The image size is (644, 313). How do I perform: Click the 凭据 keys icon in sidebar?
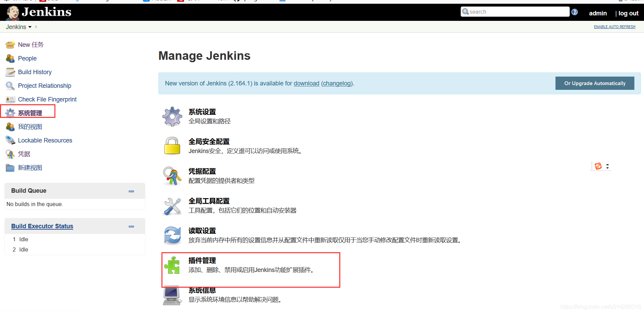point(10,154)
